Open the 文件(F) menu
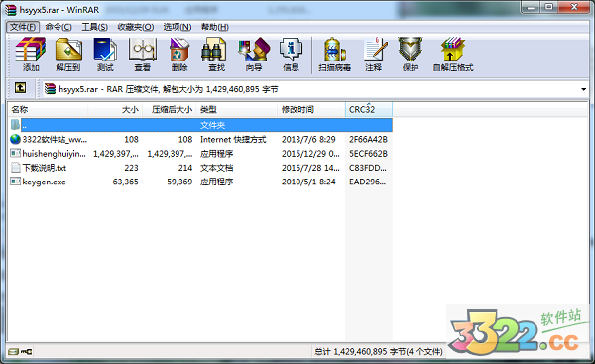Image resolution: width=595 pixels, height=364 pixels. pos(23,27)
